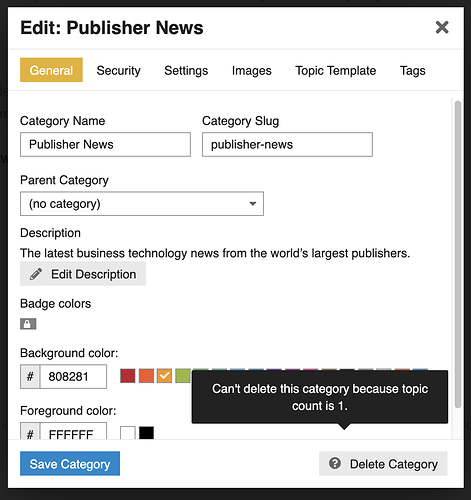Viewport: 471px width, 500px height.
Task: Open the Settings tab
Action: [186, 70]
